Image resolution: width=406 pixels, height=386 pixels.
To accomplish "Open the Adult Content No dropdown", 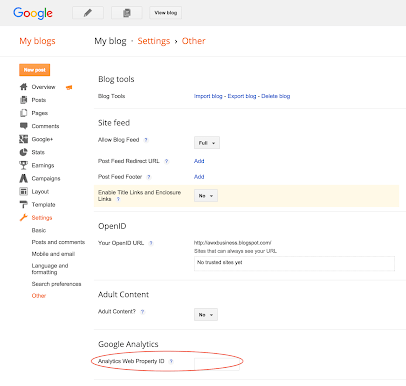I will pyautogui.click(x=206, y=314).
